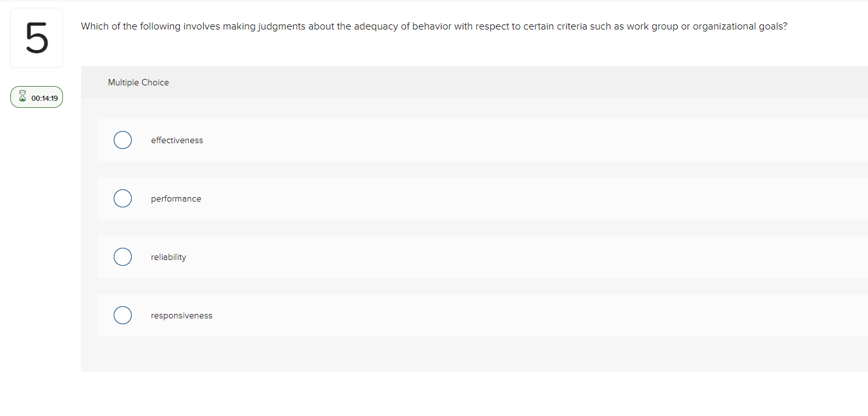Click the question number 5 card
The height and width of the screenshot is (416, 868).
[x=37, y=37]
